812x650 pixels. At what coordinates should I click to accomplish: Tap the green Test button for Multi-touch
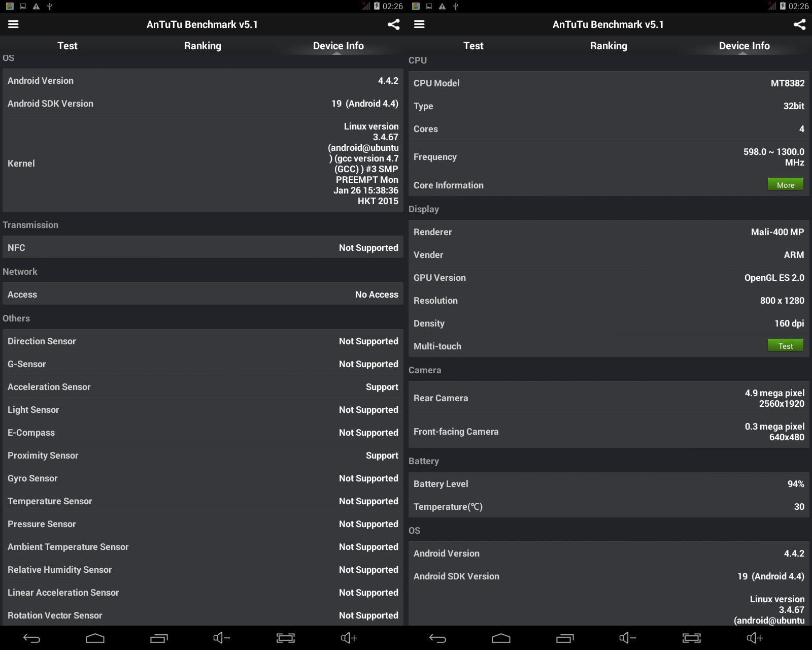click(785, 346)
